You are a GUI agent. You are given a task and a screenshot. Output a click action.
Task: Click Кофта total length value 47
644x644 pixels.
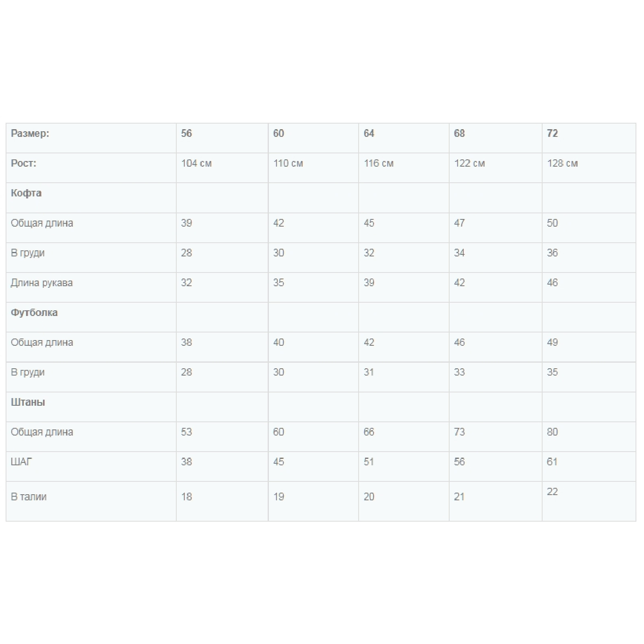(459, 223)
